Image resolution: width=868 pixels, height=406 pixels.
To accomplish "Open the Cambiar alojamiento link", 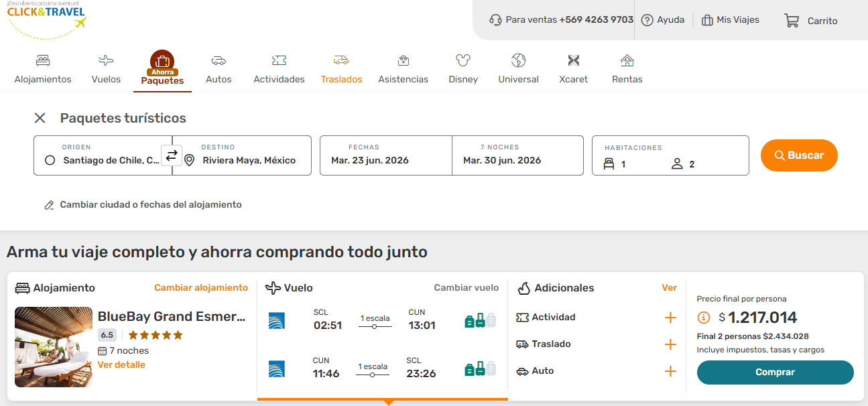I will pos(201,287).
